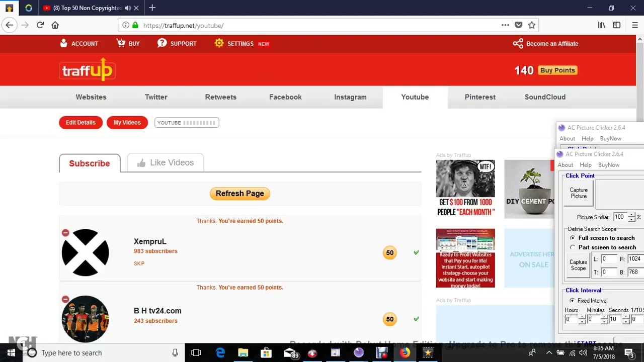Open the Firefox library icon
The width and height of the screenshot is (644, 362).
(602, 25)
